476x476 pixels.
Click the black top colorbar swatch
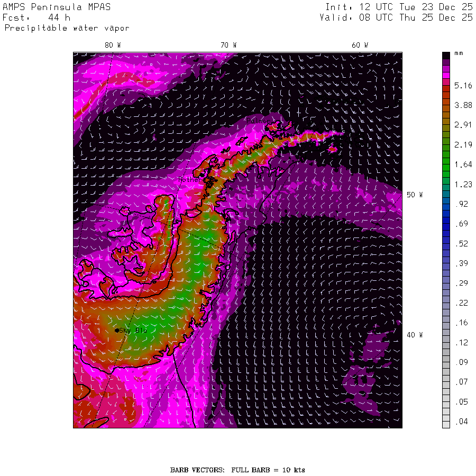click(446, 56)
